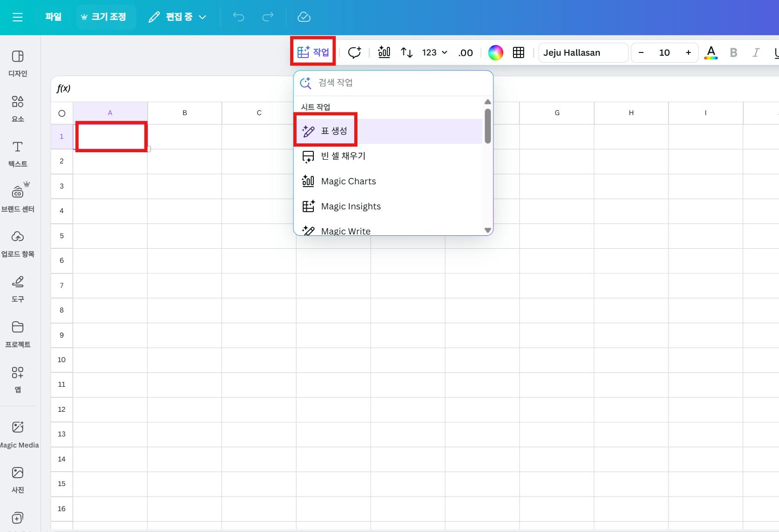Select column B header
The height and width of the screenshot is (532, 779).
tap(185, 113)
